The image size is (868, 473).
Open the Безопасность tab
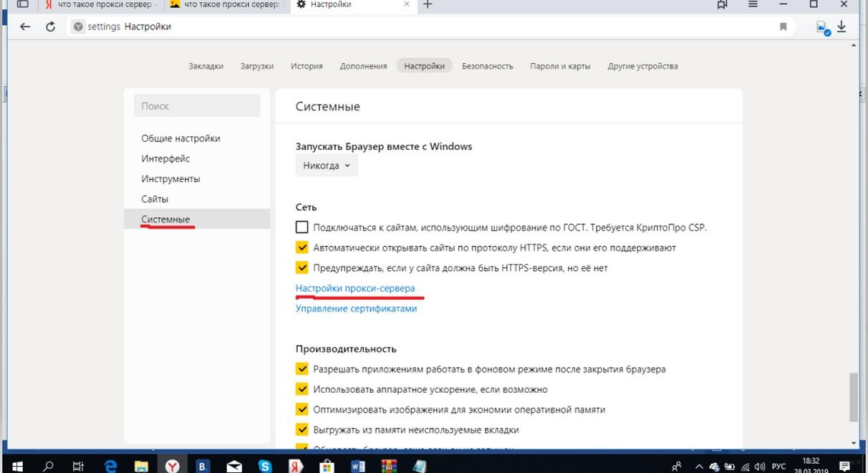coord(488,66)
